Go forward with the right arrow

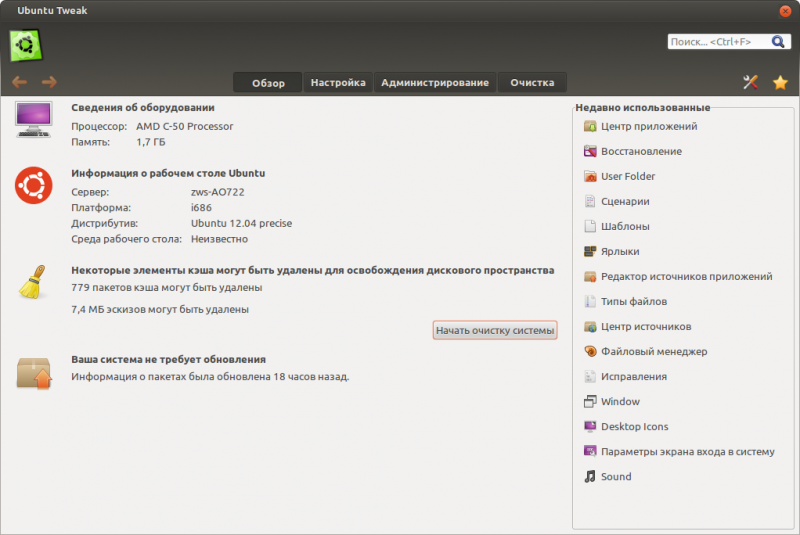[49, 82]
